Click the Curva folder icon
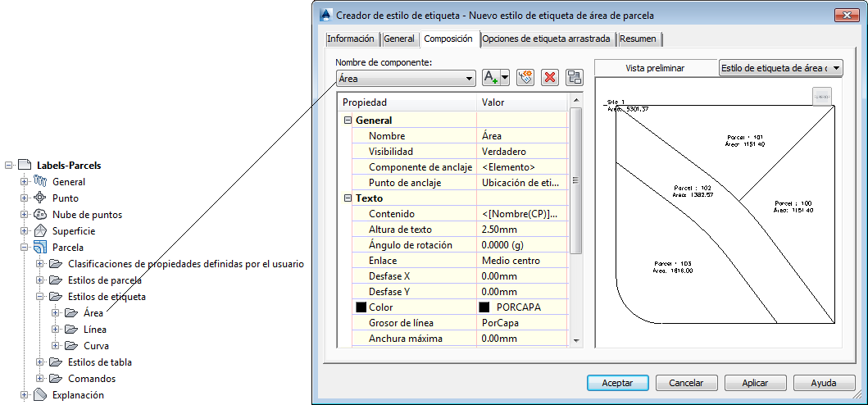This screenshot has height=405, width=868. point(70,346)
